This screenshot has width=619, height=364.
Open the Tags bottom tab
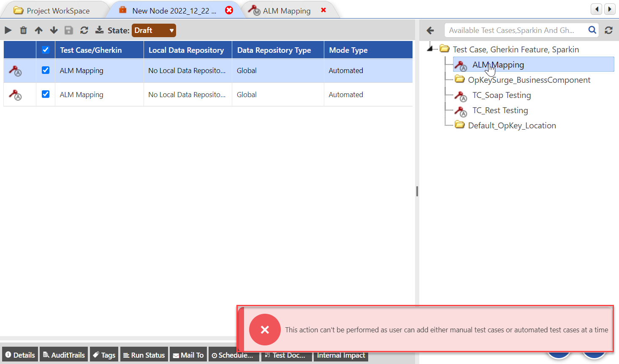[x=104, y=355]
